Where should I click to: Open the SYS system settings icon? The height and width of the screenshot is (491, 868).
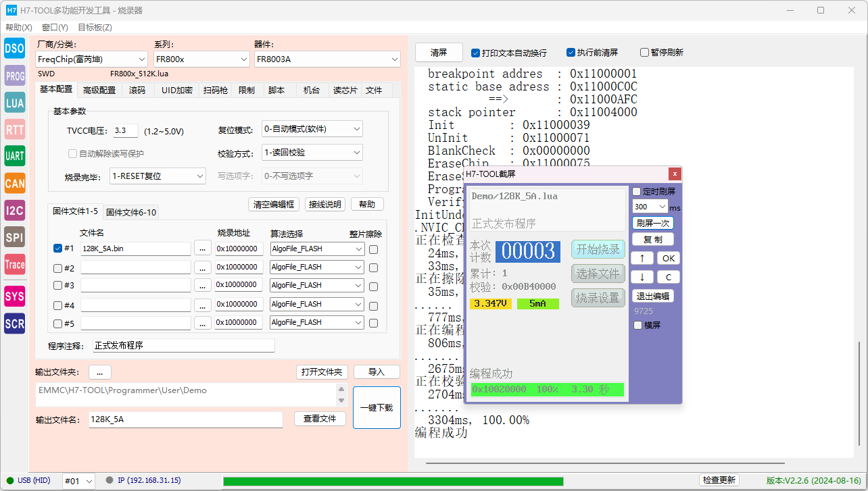tap(15, 296)
